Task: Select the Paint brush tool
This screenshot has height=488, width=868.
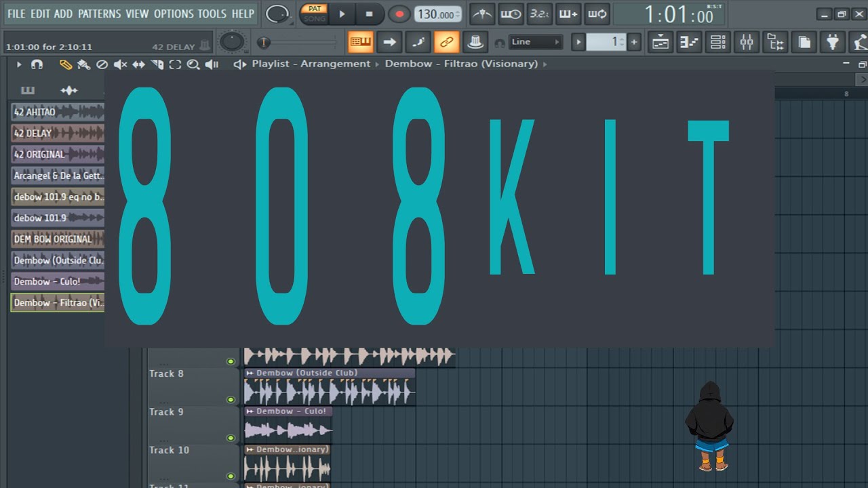Action: [84, 64]
